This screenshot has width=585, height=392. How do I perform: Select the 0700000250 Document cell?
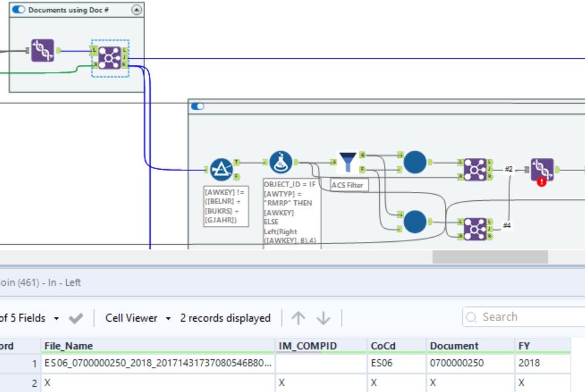click(471, 363)
